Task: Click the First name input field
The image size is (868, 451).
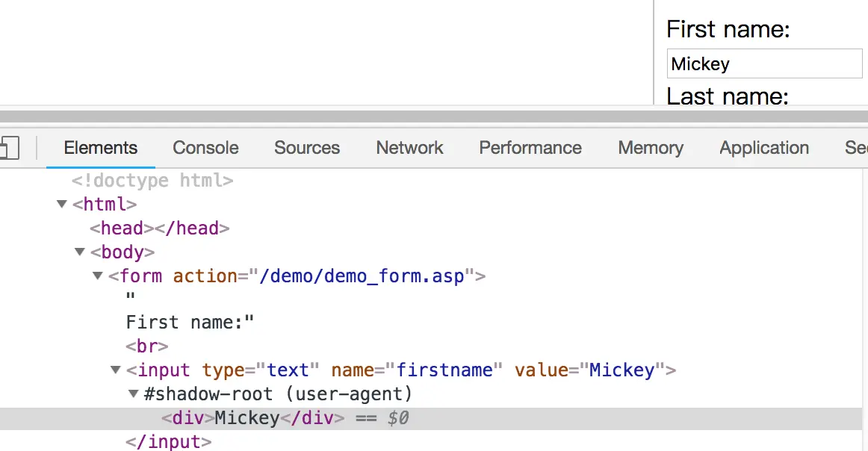Action: click(x=764, y=63)
